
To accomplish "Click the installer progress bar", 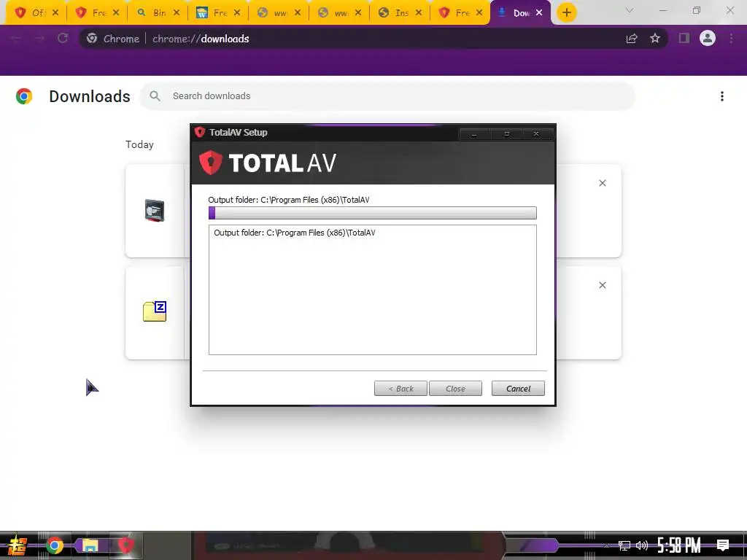I will (x=373, y=213).
